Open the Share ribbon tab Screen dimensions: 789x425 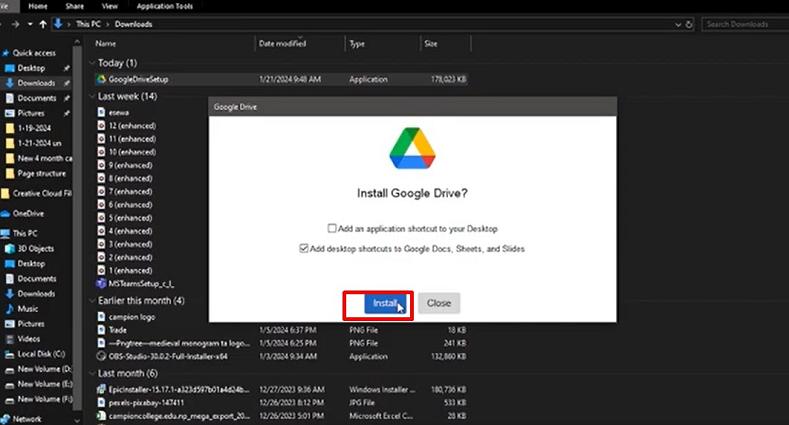tap(74, 7)
